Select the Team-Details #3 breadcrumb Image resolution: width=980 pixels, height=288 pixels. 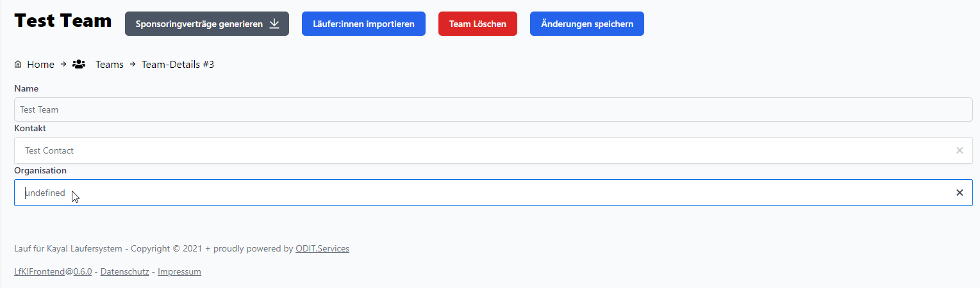point(178,65)
